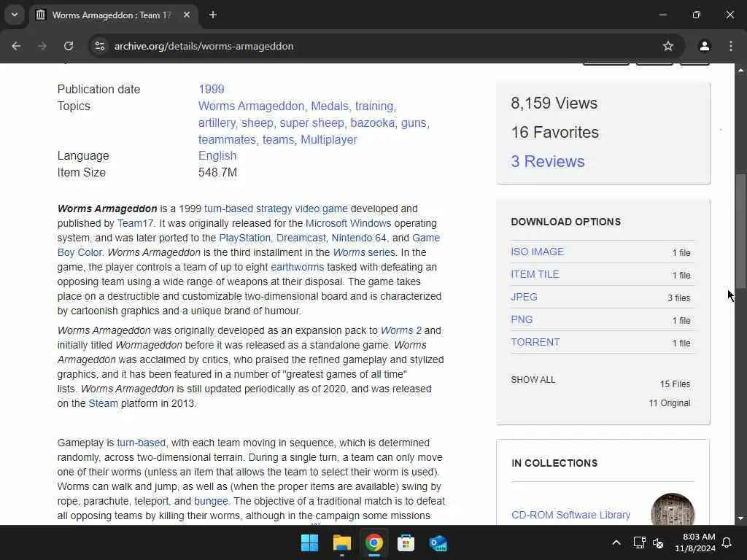This screenshot has width=747, height=560.
Task: Click the 8,159 Views text
Action: click(x=554, y=104)
